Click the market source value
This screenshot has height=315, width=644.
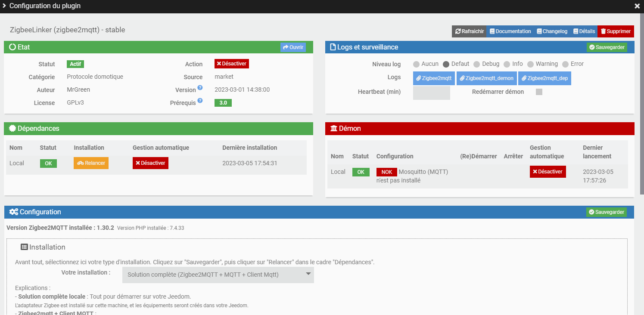click(x=224, y=77)
